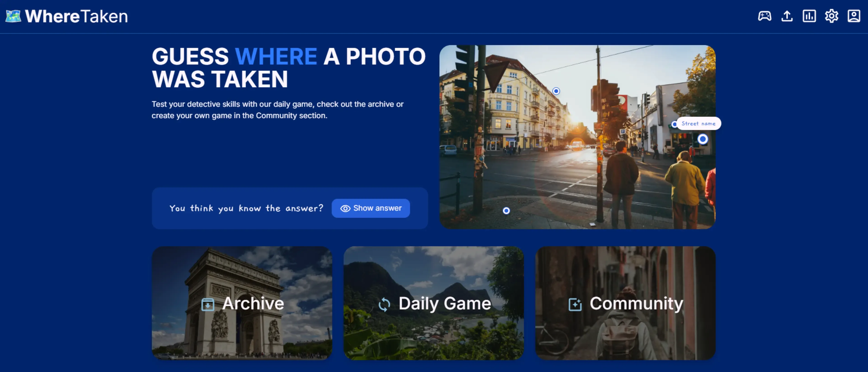Click the large hotspot below Street name label
This screenshot has width=868, height=372.
tap(703, 139)
